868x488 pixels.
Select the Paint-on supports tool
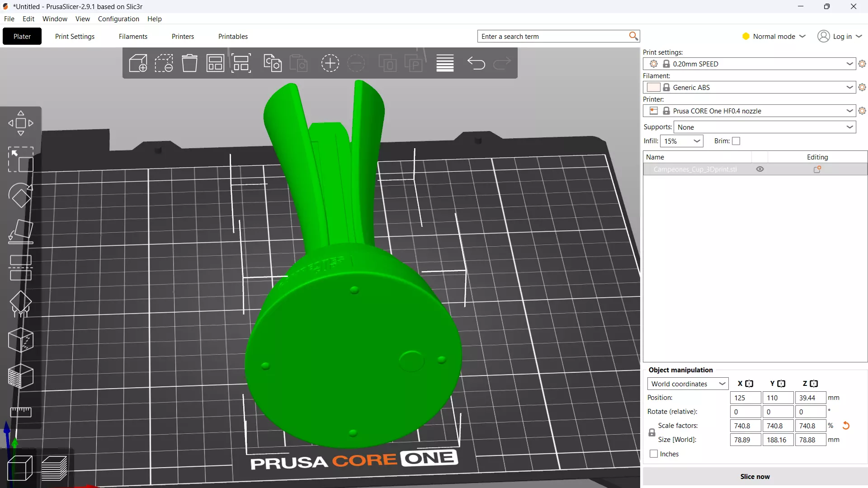pyautogui.click(x=21, y=304)
